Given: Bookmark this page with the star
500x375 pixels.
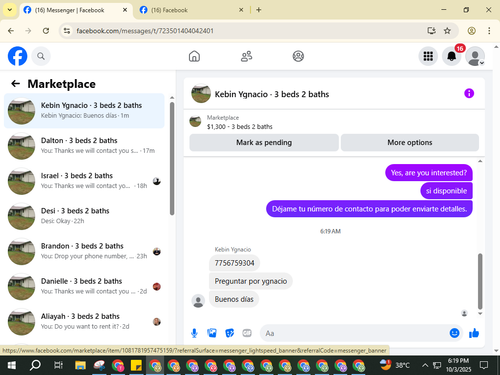Looking at the screenshot, I should 447,31.
